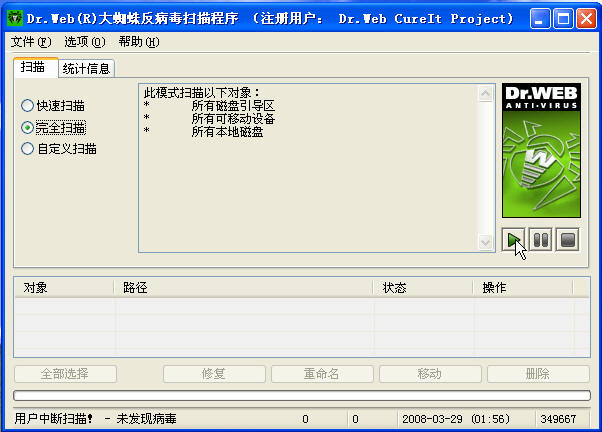Click the status text 用户中断扫描! - 未发现病毒

[x=95, y=419]
